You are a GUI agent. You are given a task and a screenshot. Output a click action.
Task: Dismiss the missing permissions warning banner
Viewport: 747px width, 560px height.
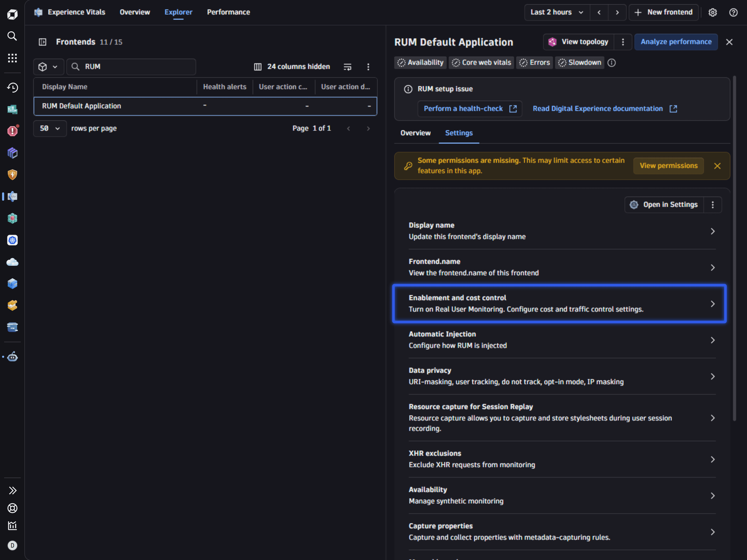(717, 166)
